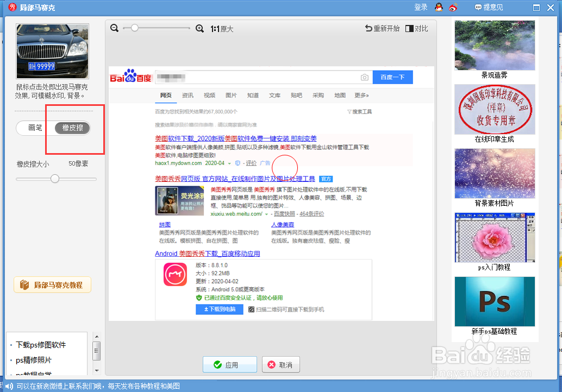Click the 荧光涂鸦 result thumbnail
This screenshot has height=392, width=562.
click(179, 200)
